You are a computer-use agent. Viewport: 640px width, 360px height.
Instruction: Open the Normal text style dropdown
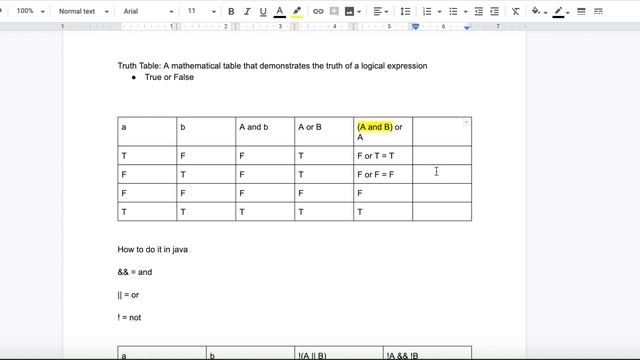(83, 11)
